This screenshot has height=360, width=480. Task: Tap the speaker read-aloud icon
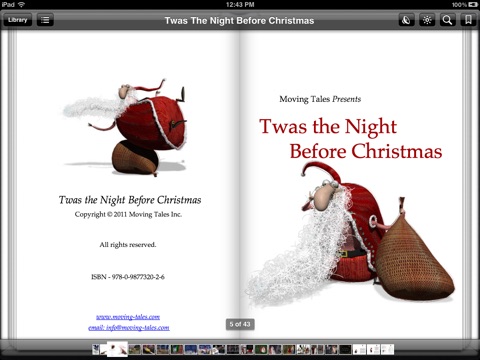pyautogui.click(x=406, y=20)
